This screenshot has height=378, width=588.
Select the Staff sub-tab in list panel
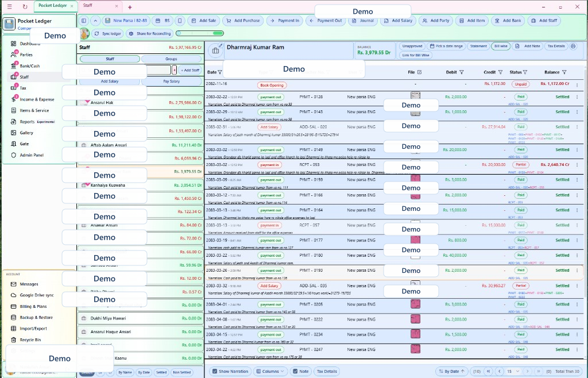pos(110,59)
